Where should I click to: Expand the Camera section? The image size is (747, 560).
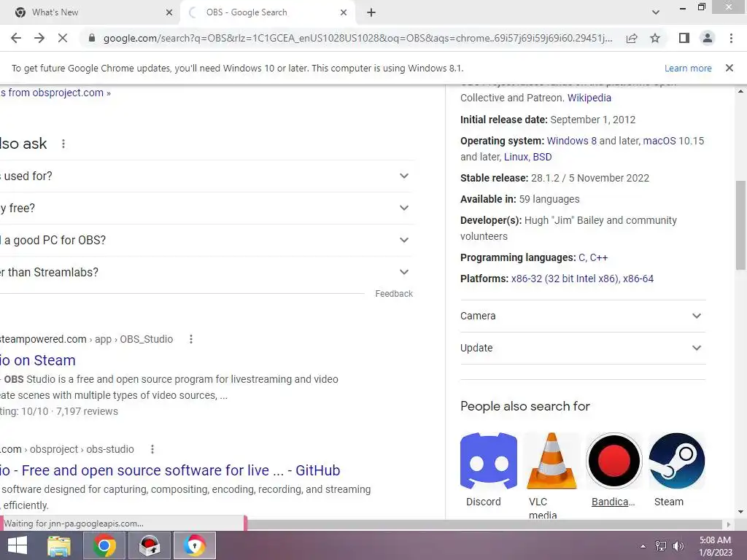[583, 316]
